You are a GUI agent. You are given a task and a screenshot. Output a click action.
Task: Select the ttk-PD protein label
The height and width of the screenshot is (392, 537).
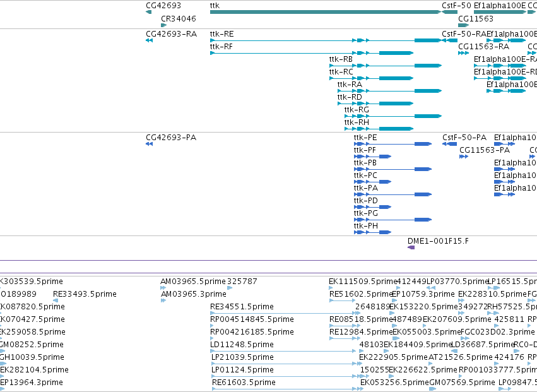click(x=366, y=201)
